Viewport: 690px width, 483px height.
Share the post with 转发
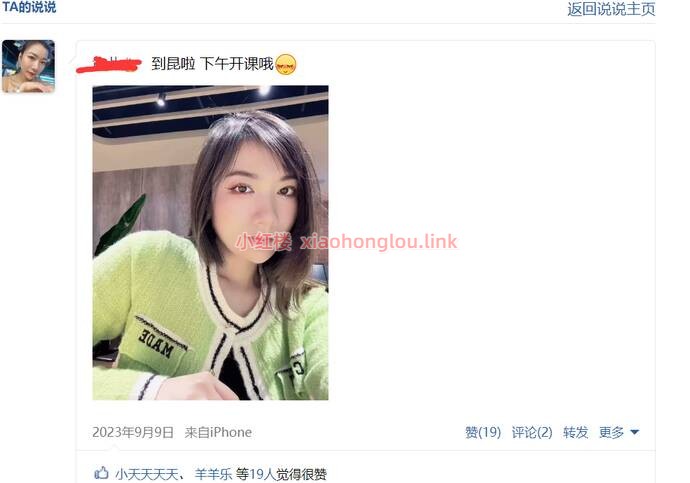(x=575, y=432)
